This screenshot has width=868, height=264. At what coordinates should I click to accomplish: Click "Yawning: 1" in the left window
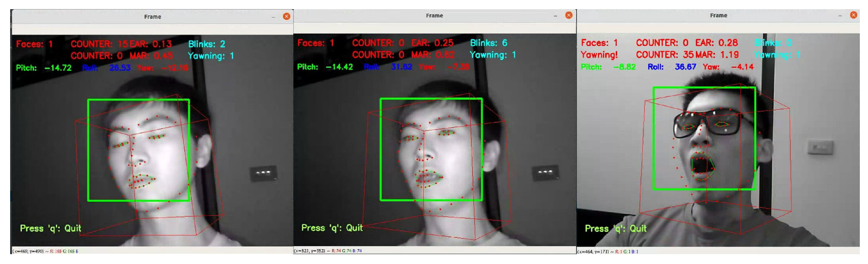tap(211, 56)
